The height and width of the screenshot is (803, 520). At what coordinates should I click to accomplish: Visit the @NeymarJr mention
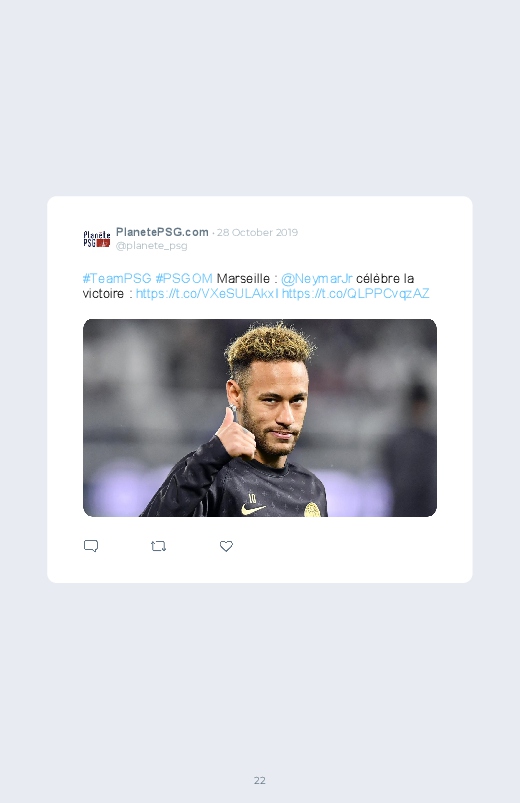(x=317, y=279)
